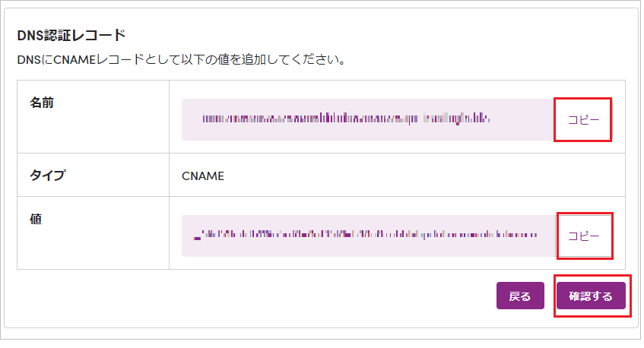Confirm the DNS record with 確認する
This screenshot has height=348, width=644.
point(591,296)
